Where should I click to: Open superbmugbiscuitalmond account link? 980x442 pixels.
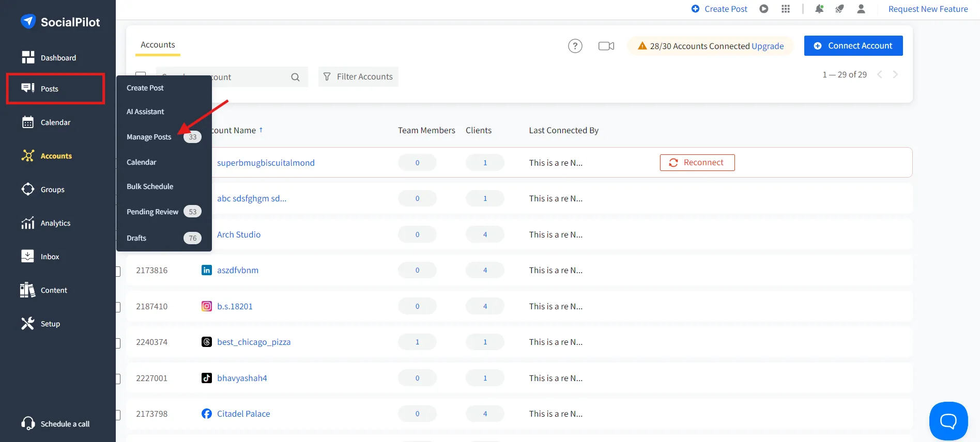[x=266, y=163]
